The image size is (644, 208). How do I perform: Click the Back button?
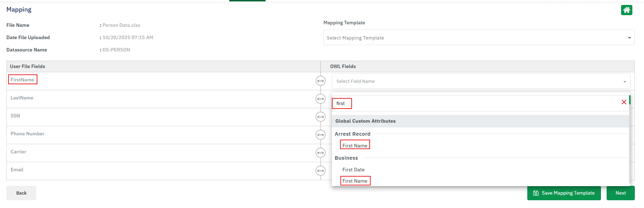pyautogui.click(x=21, y=193)
